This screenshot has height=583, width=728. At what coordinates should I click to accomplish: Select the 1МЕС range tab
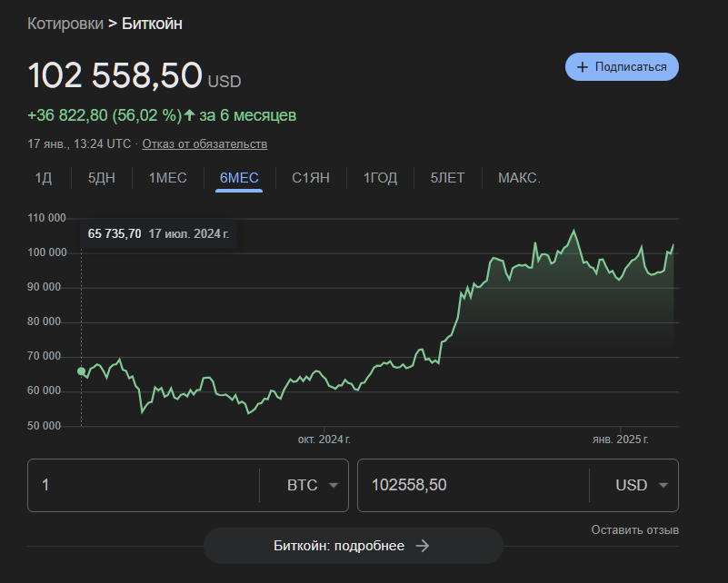[168, 178]
